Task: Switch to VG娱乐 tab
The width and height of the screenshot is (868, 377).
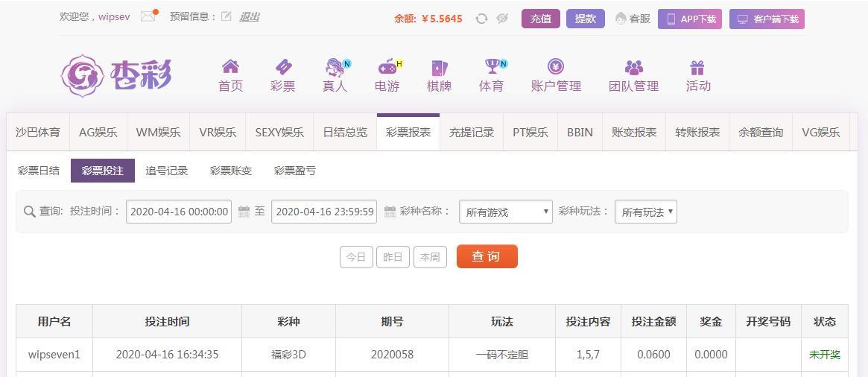Action: click(821, 133)
